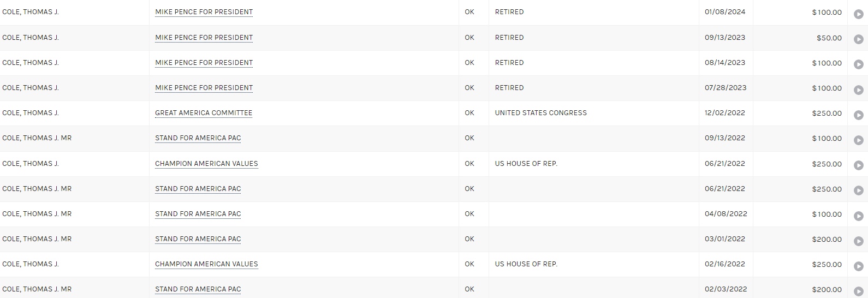Open arrow icon for 08/14/2023 donation row
Image resolution: width=868 pixels, height=298 pixels.
(x=858, y=64)
